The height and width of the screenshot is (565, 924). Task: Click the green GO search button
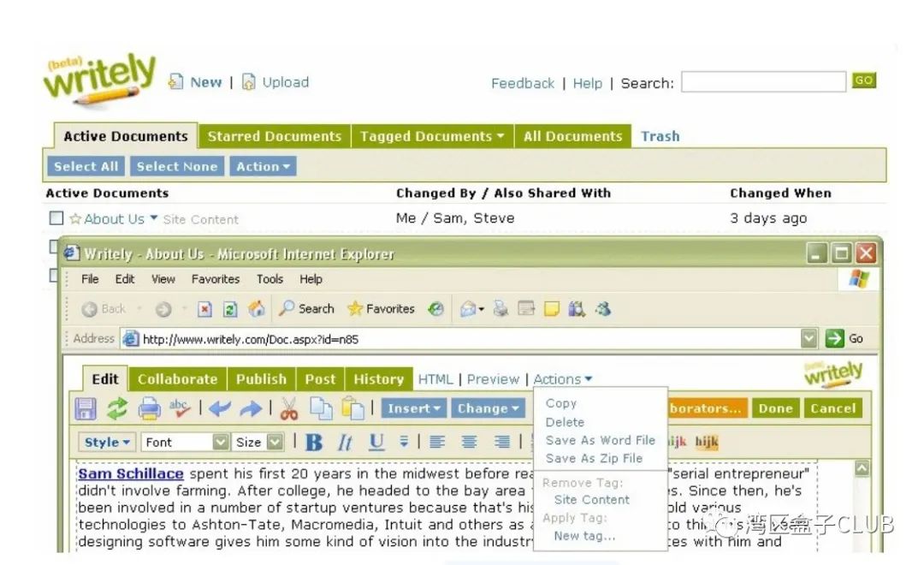point(864,80)
